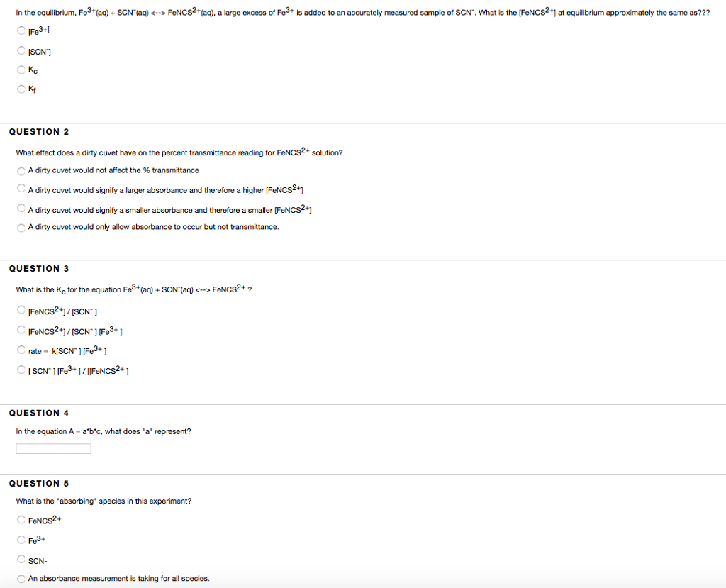Select the rate equation option in Question 3
The image size is (726, 588).
[x=21, y=350]
